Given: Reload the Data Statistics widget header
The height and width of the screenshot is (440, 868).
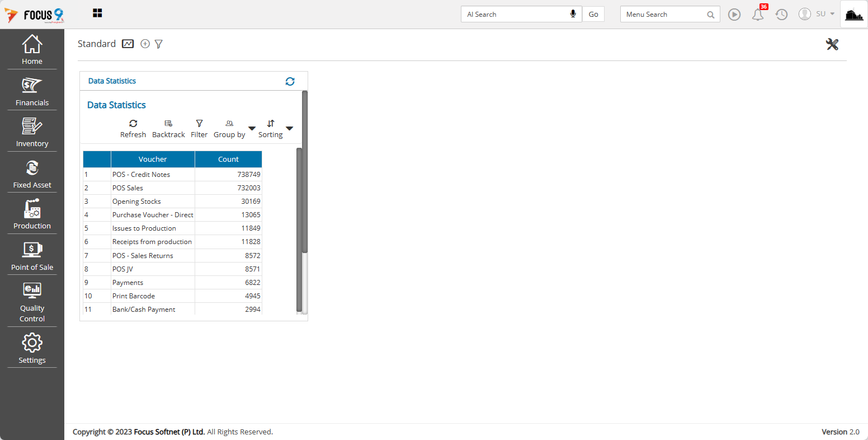Looking at the screenshot, I should (x=290, y=81).
